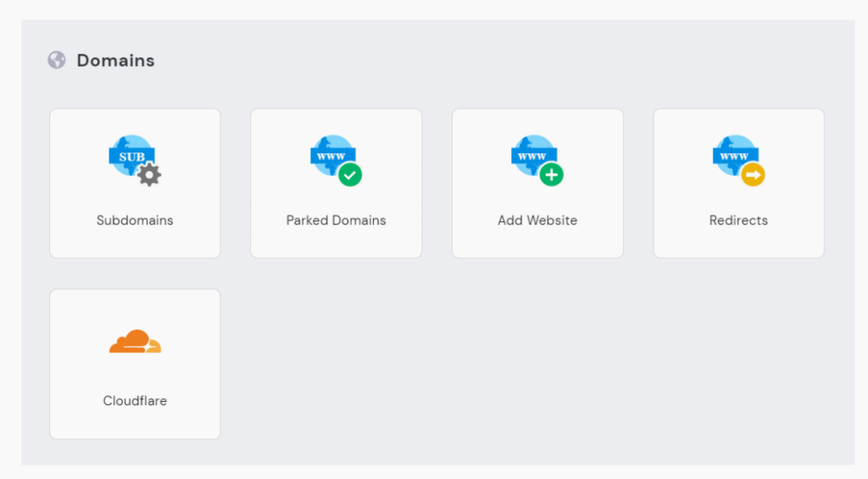The width and height of the screenshot is (868, 479).
Task: Open the Subdomains text link
Action: tap(135, 220)
